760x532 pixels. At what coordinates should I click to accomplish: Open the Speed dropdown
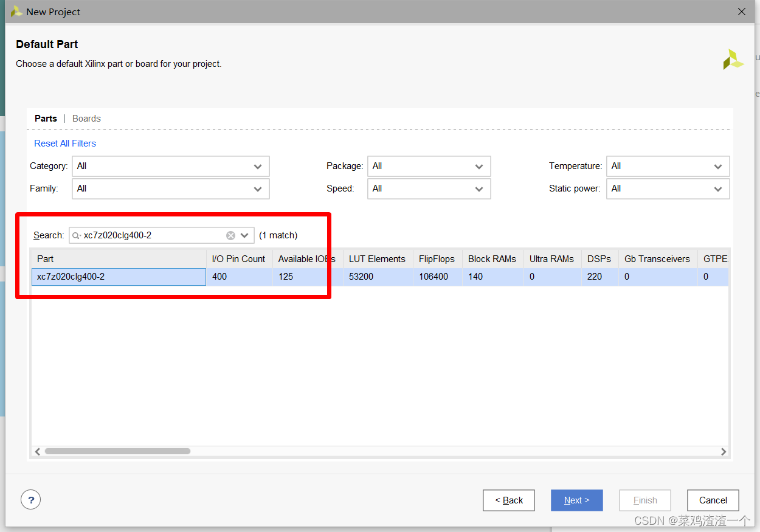click(429, 188)
